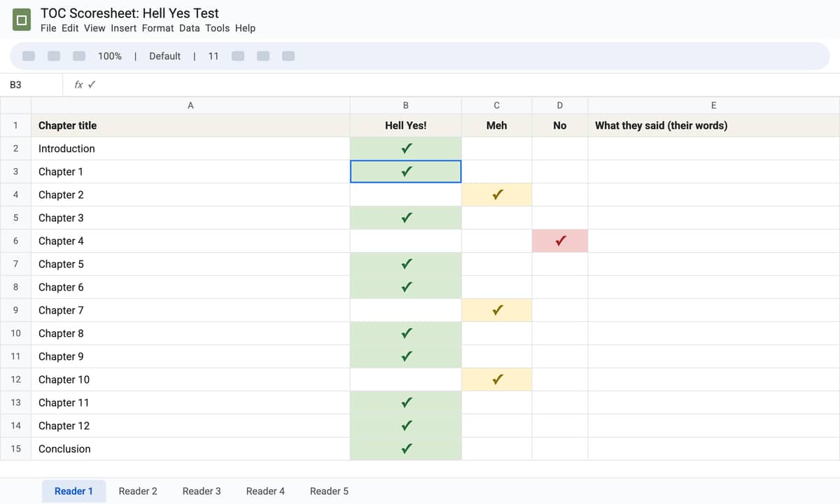Click Introduction's green Hell Yes checkmark
The image size is (840, 504).
[x=406, y=148]
